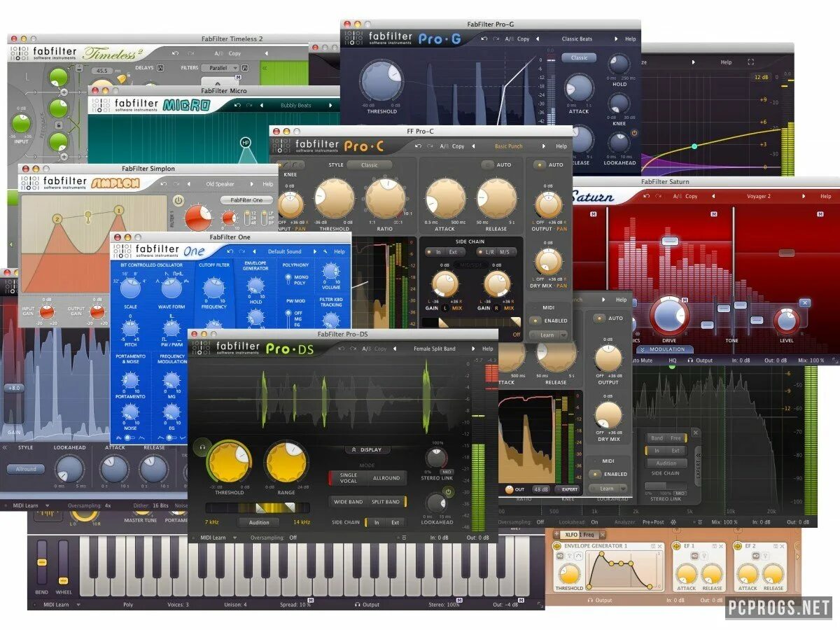840x630 pixels.
Task: Click Allround style button in Pro-L
Action: [x=26, y=469]
